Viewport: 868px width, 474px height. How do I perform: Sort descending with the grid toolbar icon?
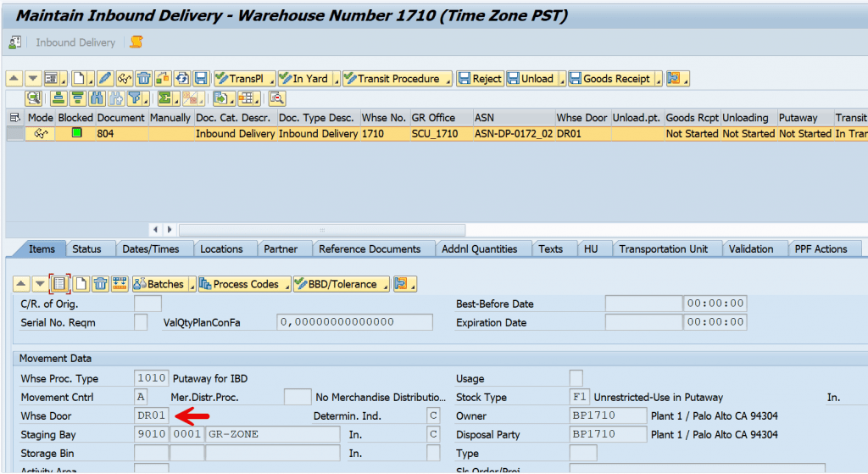[x=77, y=98]
